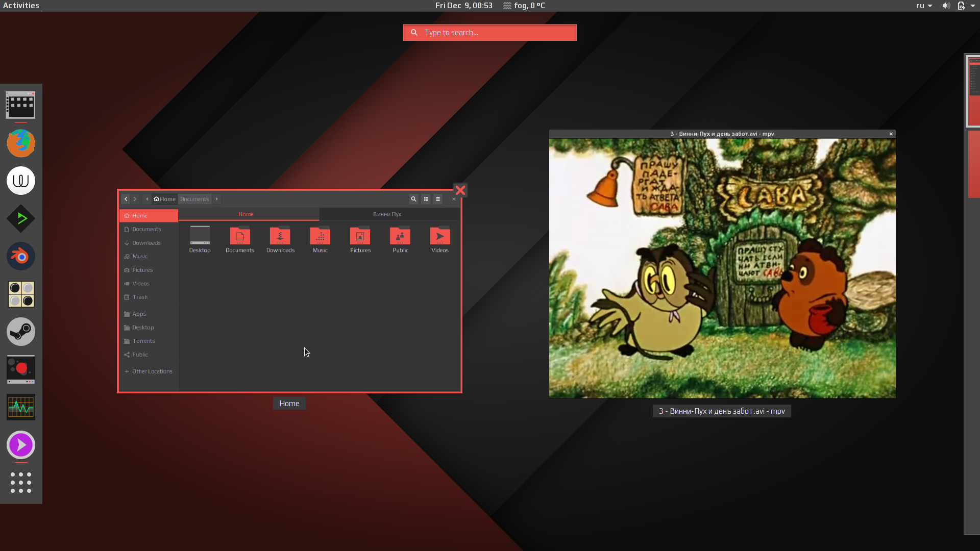980x551 pixels.
Task: Close the mpv window
Action: pos(891,134)
